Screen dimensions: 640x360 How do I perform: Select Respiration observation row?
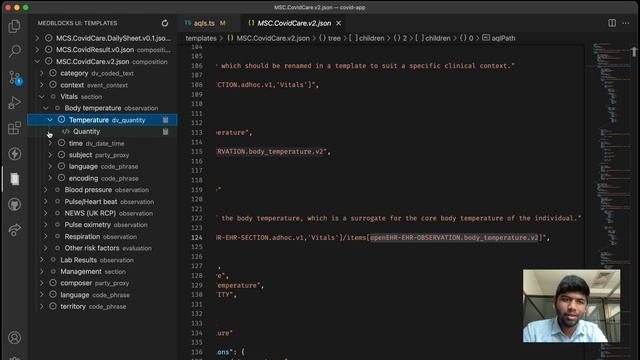click(x=102, y=237)
